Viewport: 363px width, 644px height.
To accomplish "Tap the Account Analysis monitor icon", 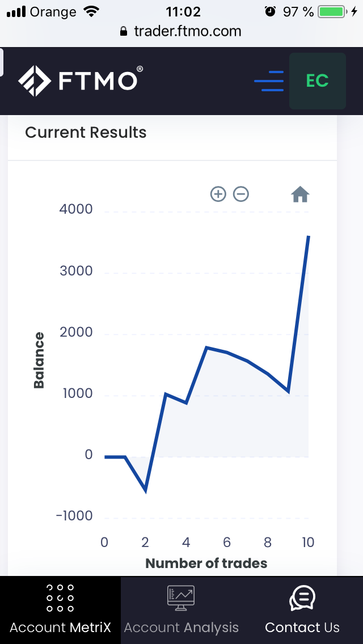I will tap(181, 598).
